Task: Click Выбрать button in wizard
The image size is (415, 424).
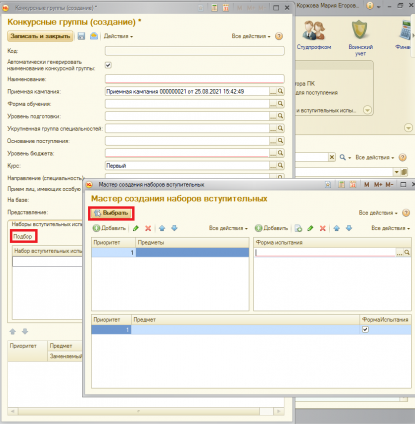Action: click(x=111, y=213)
